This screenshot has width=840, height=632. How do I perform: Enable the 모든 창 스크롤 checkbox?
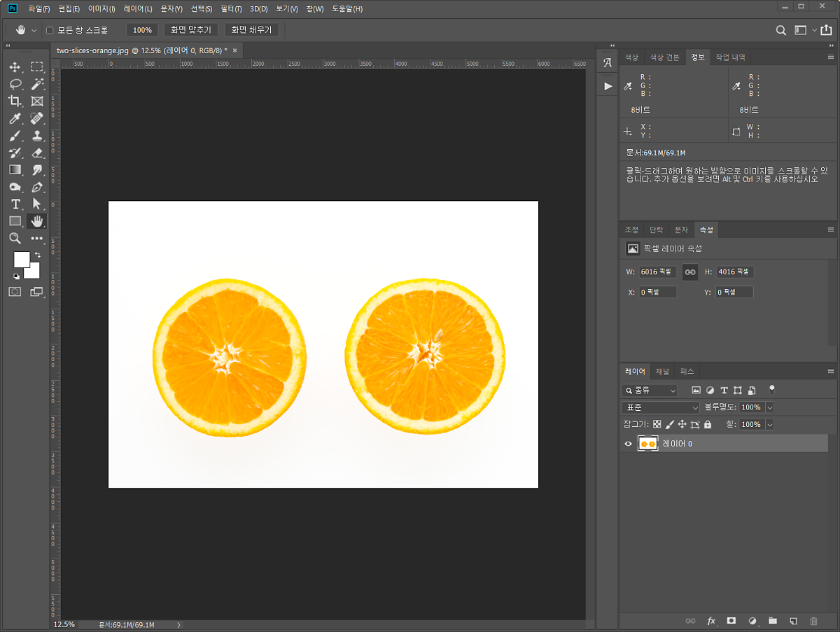point(50,30)
